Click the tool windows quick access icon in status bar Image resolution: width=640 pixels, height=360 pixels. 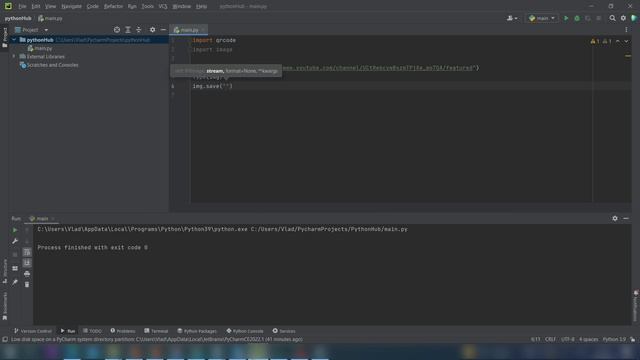pos(5,340)
